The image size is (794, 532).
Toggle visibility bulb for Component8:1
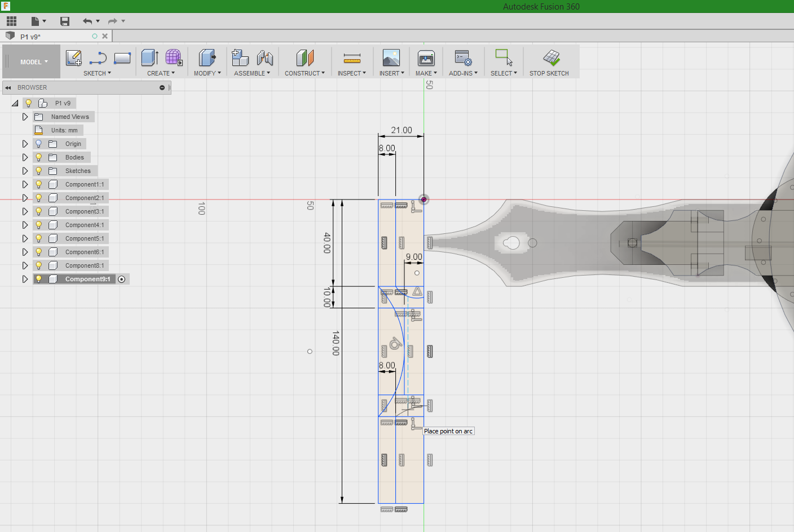click(39, 265)
